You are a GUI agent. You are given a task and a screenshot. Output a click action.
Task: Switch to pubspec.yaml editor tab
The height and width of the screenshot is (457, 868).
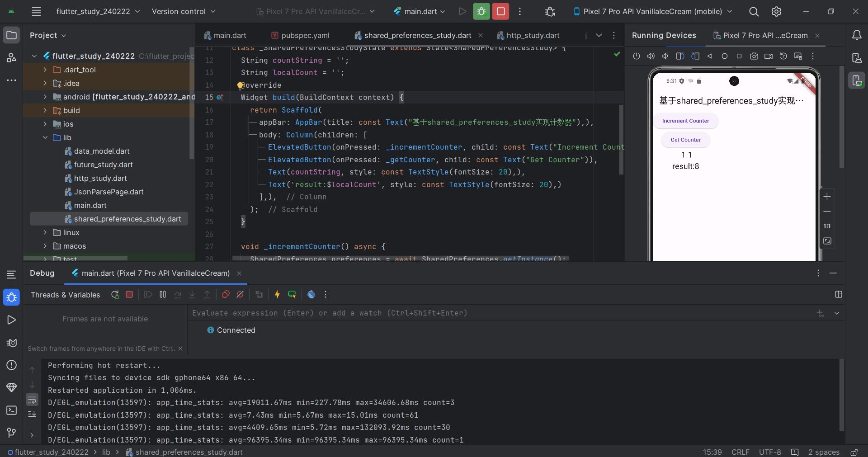300,35
